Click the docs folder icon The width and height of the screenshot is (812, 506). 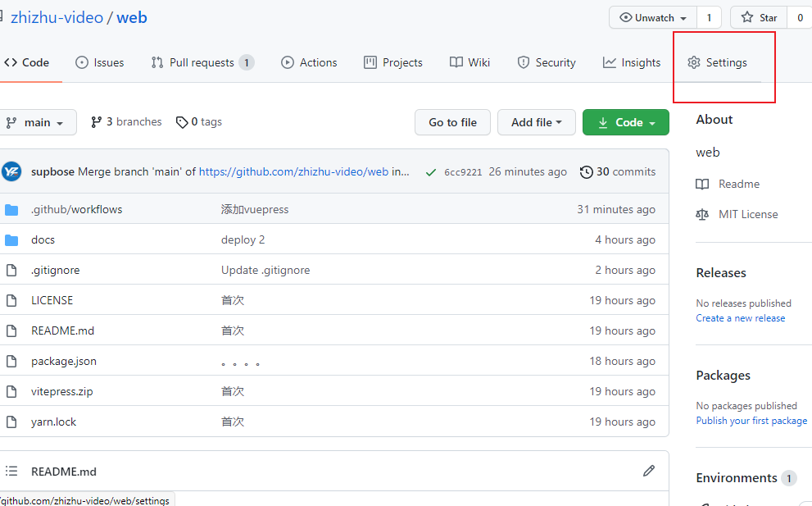coord(11,240)
